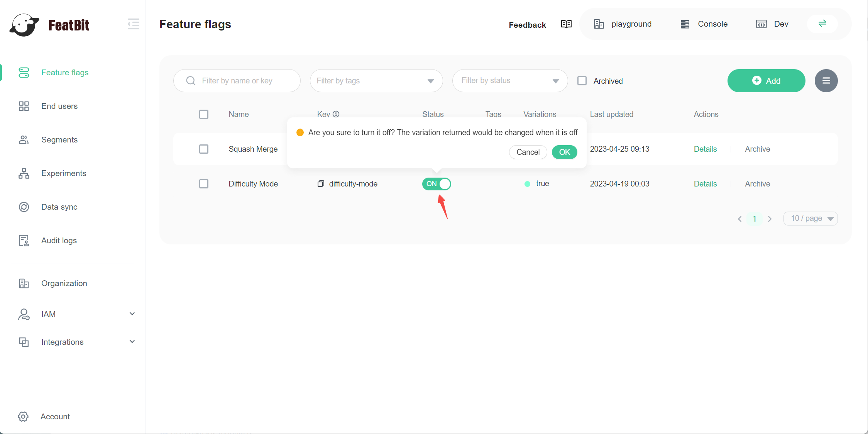Copy the difficulty-mode flag key

tap(320, 184)
